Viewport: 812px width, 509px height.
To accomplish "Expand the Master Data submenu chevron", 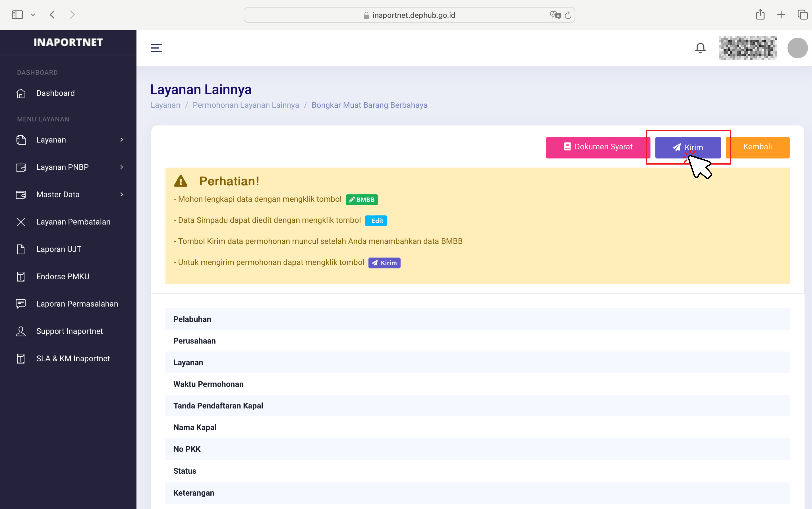I will 122,194.
